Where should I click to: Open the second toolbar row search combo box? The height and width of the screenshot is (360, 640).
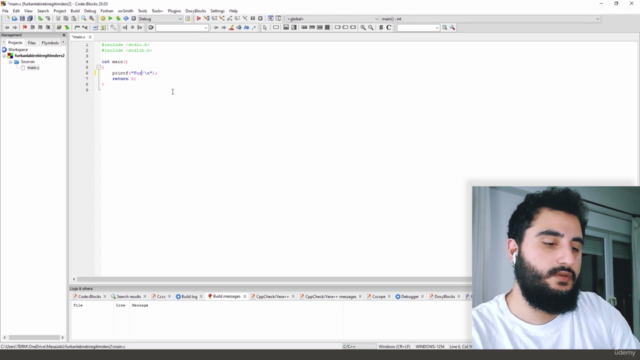tap(182, 28)
